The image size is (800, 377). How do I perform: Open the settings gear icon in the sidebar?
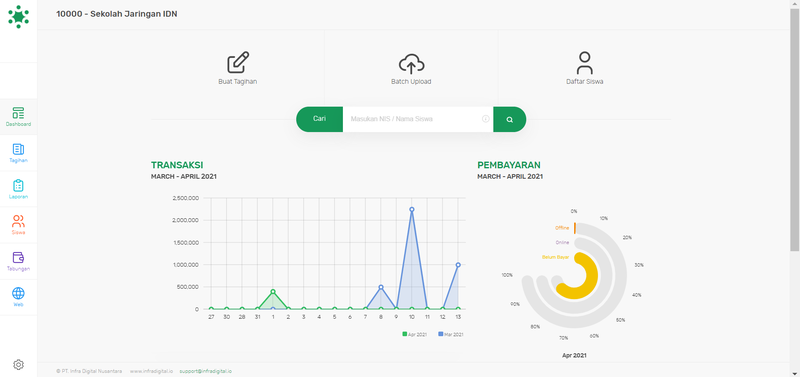[18, 364]
